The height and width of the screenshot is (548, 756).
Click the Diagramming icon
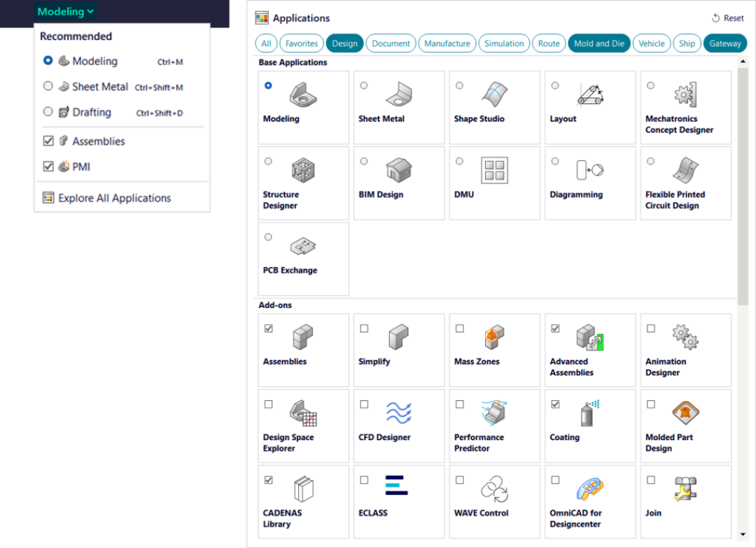[590, 170]
